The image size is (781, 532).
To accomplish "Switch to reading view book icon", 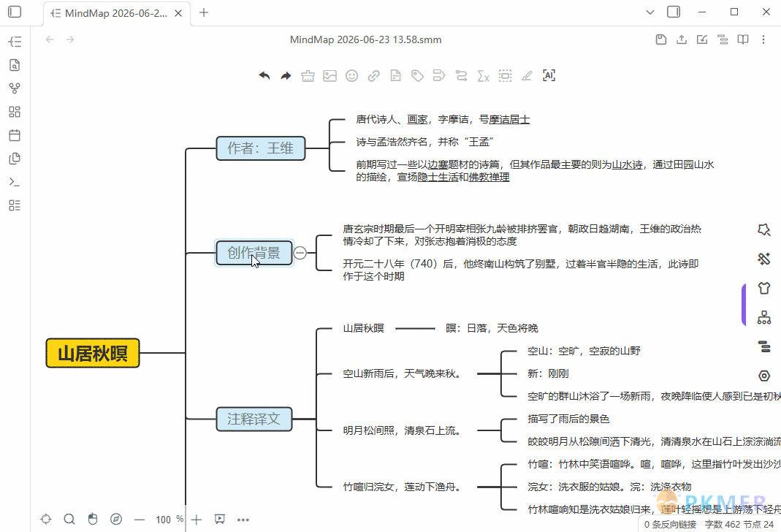I will [743, 40].
